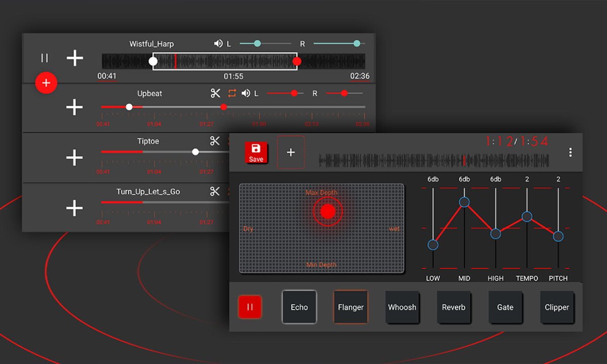Adjust Wistful_Harp left channel slider handle
This screenshot has width=607, height=364.
(257, 43)
